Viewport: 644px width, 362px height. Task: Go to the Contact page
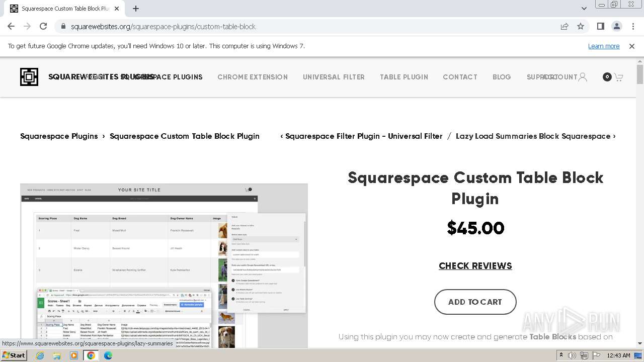point(460,77)
